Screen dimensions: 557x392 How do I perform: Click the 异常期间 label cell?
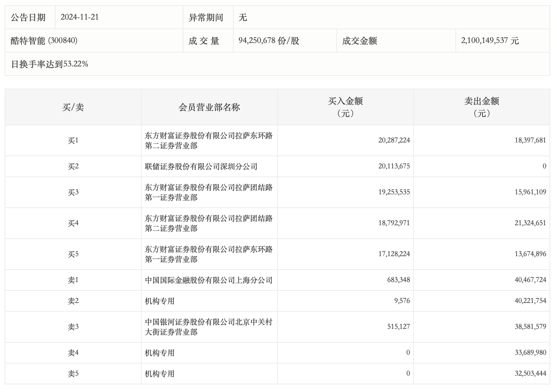[x=206, y=17]
